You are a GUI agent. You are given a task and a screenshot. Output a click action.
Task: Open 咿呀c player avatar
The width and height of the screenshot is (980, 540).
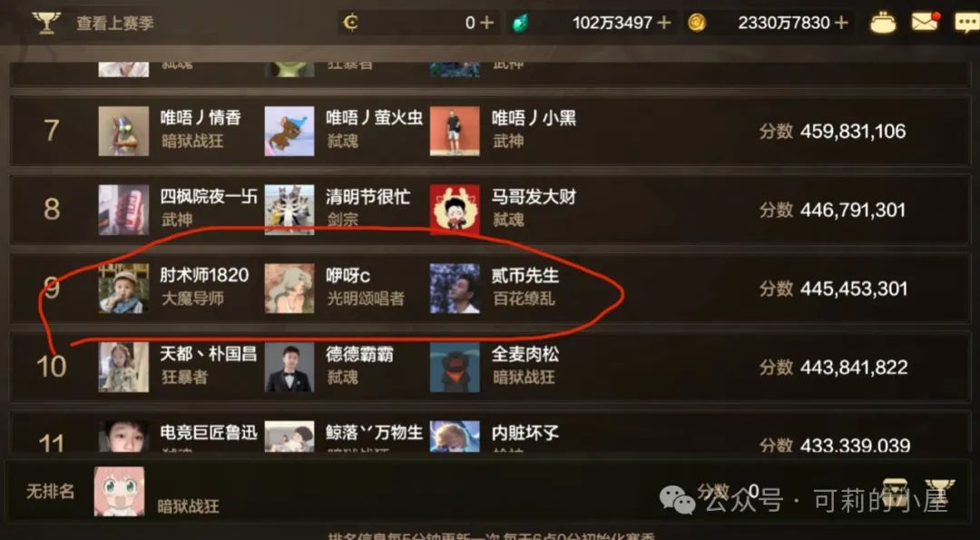click(x=289, y=288)
